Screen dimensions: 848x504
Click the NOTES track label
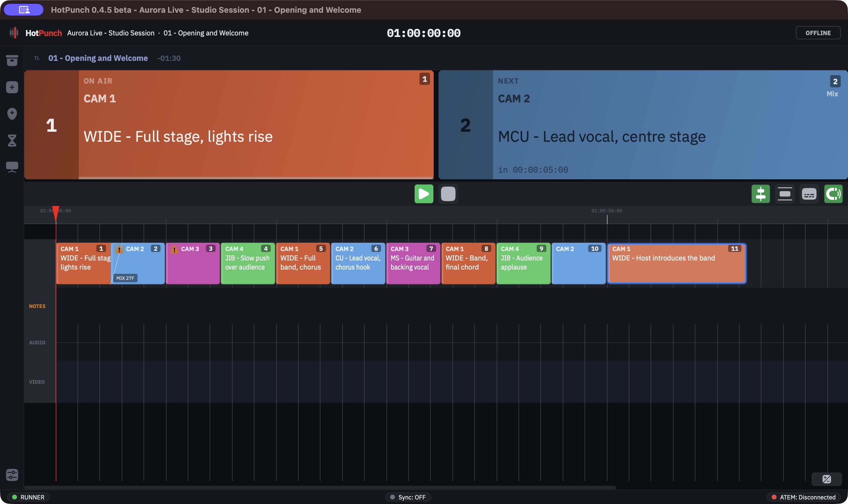click(x=37, y=306)
